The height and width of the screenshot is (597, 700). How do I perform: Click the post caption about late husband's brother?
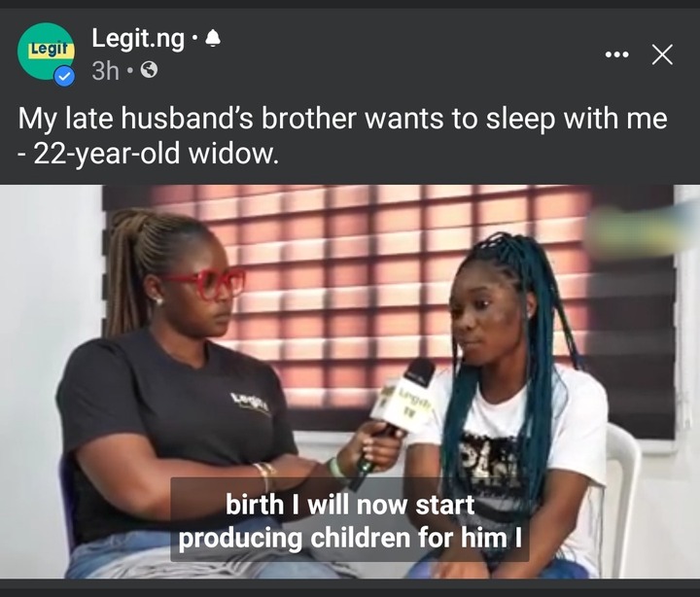pos(342,136)
